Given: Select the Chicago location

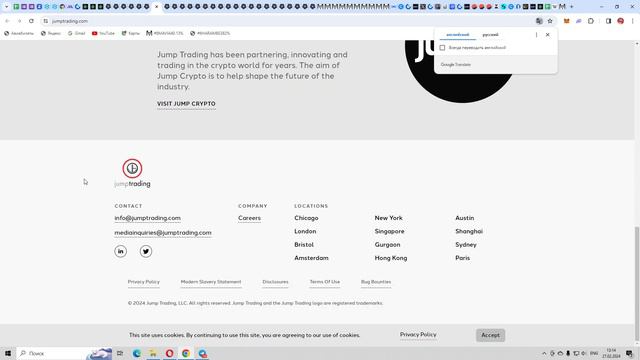Looking at the screenshot, I should tap(306, 218).
